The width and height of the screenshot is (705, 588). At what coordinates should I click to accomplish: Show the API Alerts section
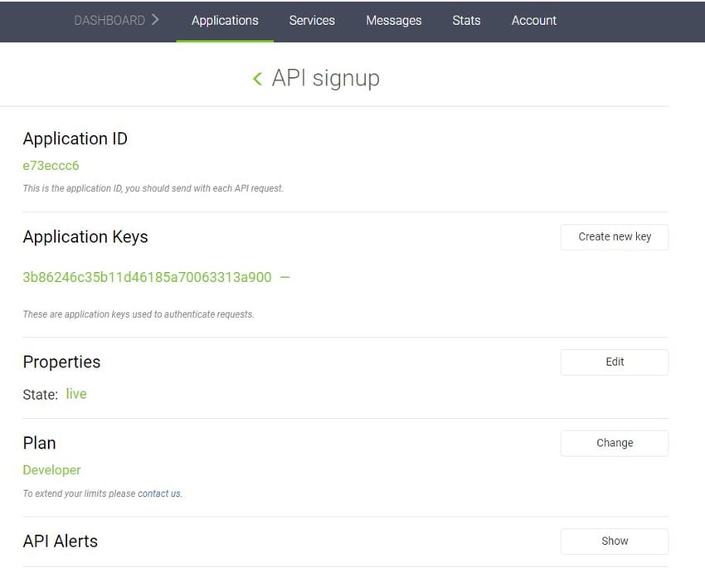[x=614, y=542]
